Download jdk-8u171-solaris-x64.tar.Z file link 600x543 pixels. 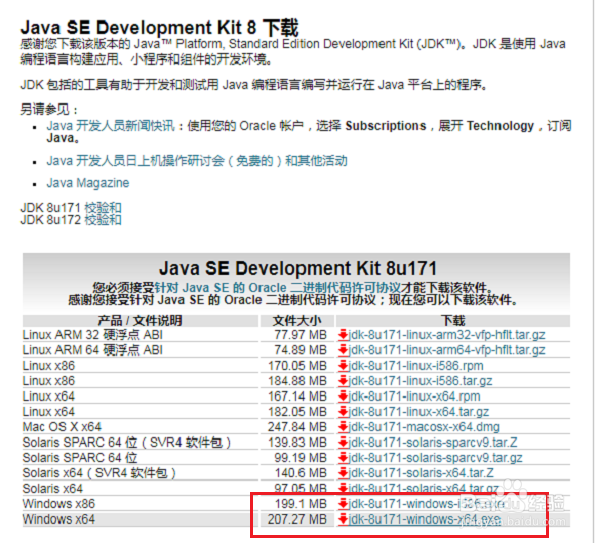[421, 473]
